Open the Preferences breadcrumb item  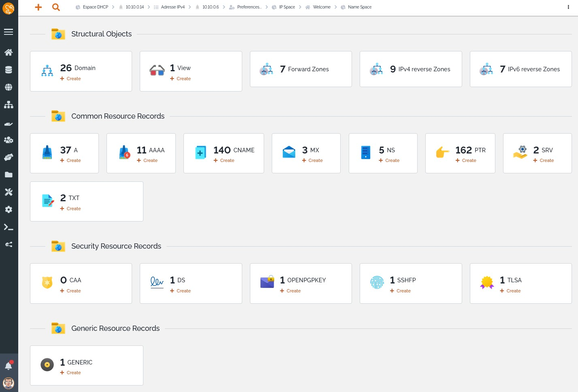point(249,7)
